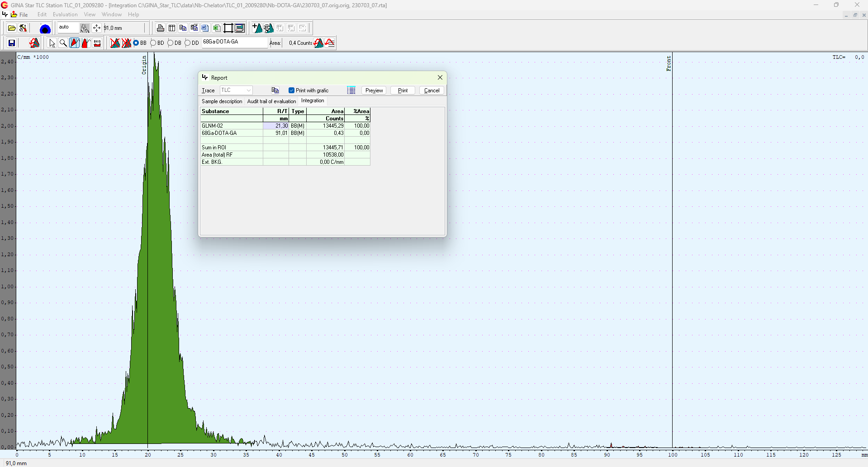
Task: Click the add peak icon with plus
Action: point(256,28)
